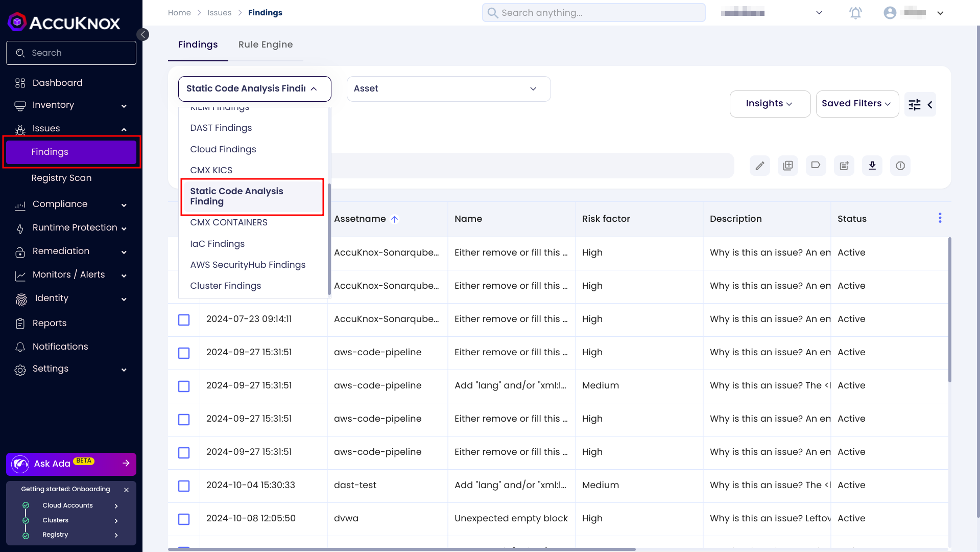Click the Assetname sort arrow
980x552 pixels.
click(x=394, y=219)
